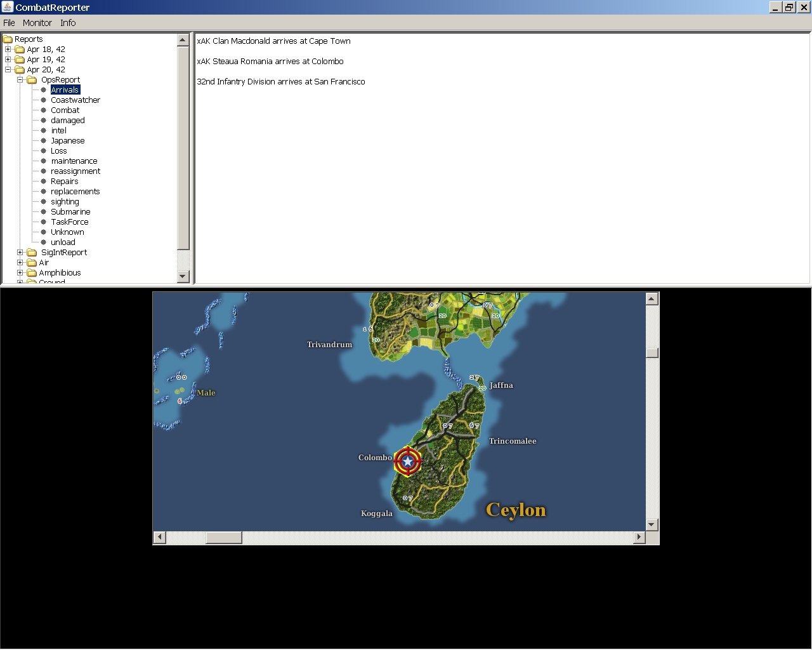Click the tree panel scroll up arrow

point(183,40)
